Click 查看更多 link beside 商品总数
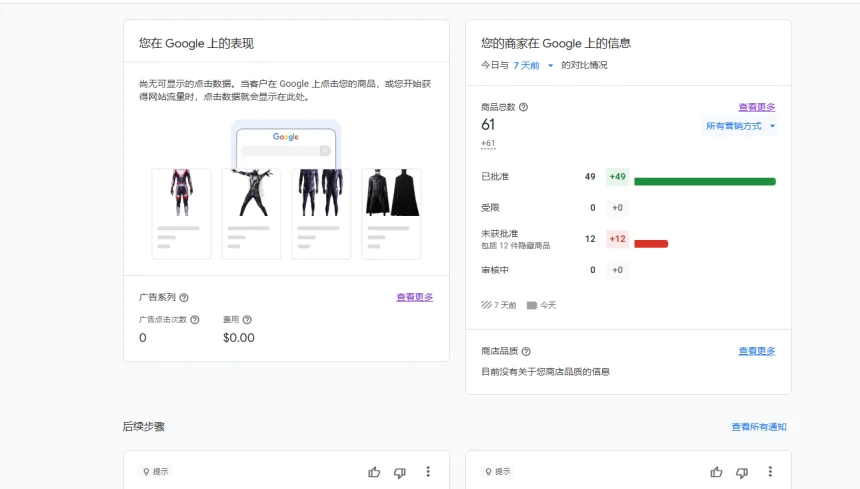The height and width of the screenshot is (489, 860). [756, 107]
